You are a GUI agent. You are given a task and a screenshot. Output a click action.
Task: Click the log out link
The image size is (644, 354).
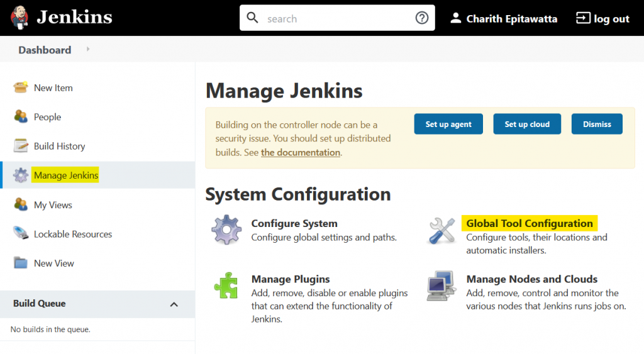611,19
